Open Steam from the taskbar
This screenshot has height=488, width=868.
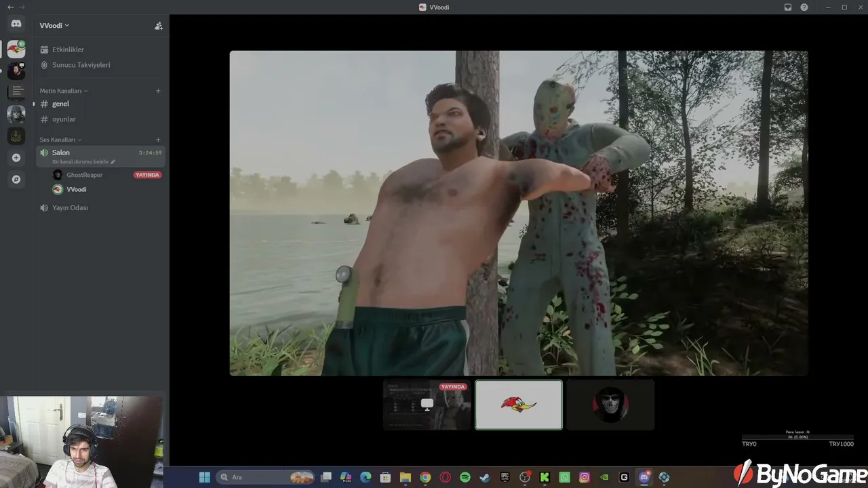(x=485, y=477)
